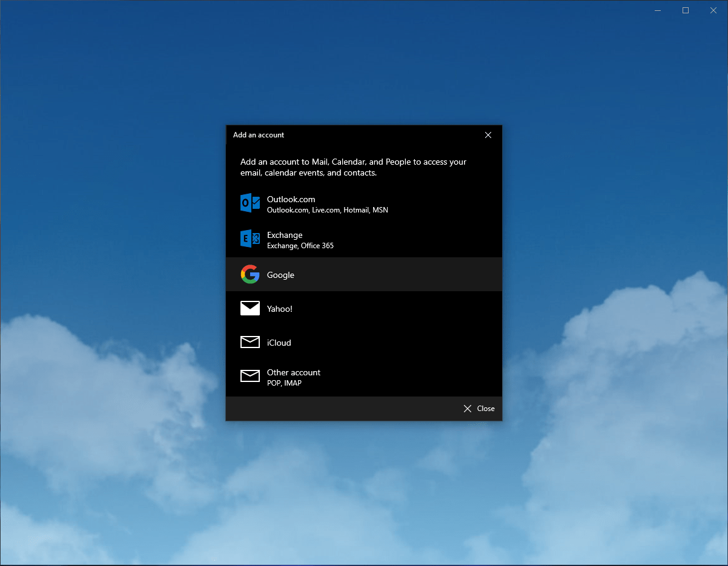Screen dimensions: 728x566
Task: Pick the Google account label
Action: click(280, 275)
